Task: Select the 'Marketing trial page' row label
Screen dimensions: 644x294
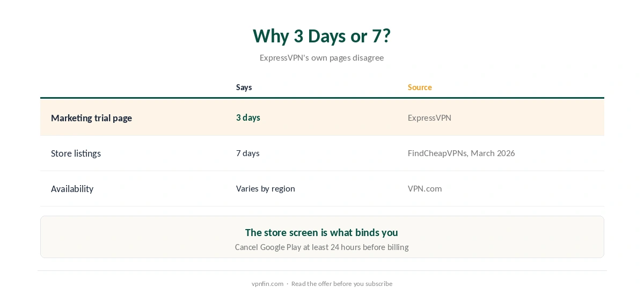Action: tap(91, 118)
